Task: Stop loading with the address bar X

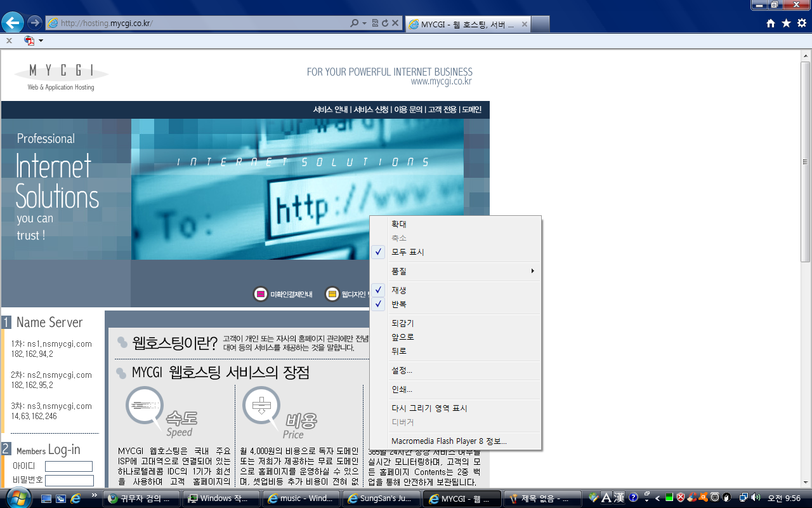Action: click(395, 23)
